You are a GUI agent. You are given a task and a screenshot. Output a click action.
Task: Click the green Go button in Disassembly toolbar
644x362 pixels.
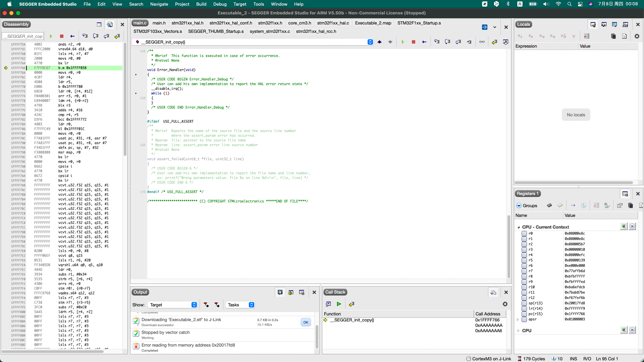click(51, 36)
